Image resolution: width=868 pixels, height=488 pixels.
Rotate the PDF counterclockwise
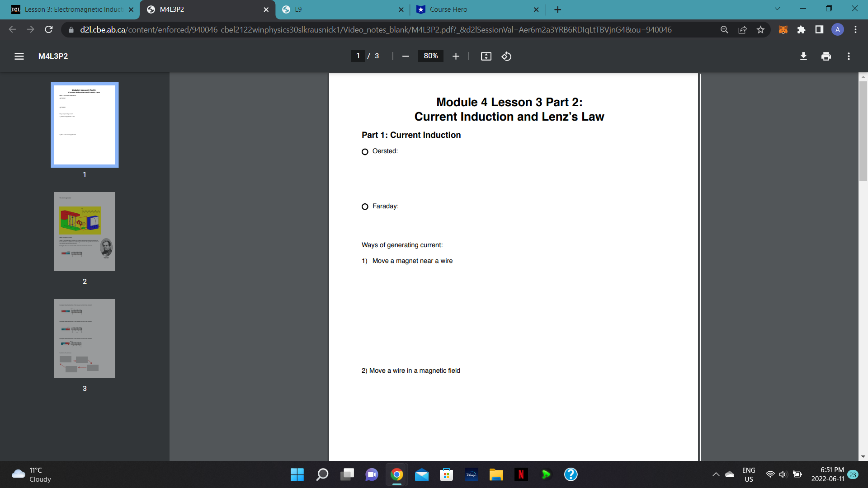(506, 56)
